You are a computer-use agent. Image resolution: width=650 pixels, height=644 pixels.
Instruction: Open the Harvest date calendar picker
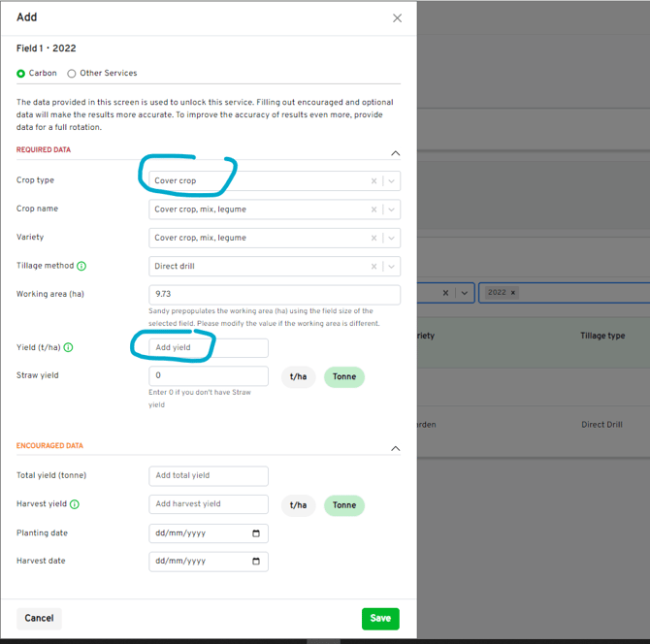(256, 562)
